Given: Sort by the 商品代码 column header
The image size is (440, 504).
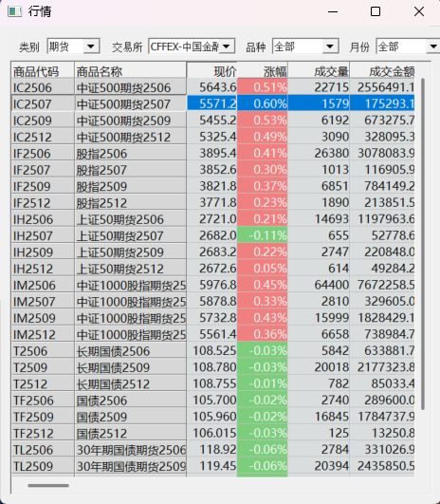Looking at the screenshot, I should pos(43,71).
